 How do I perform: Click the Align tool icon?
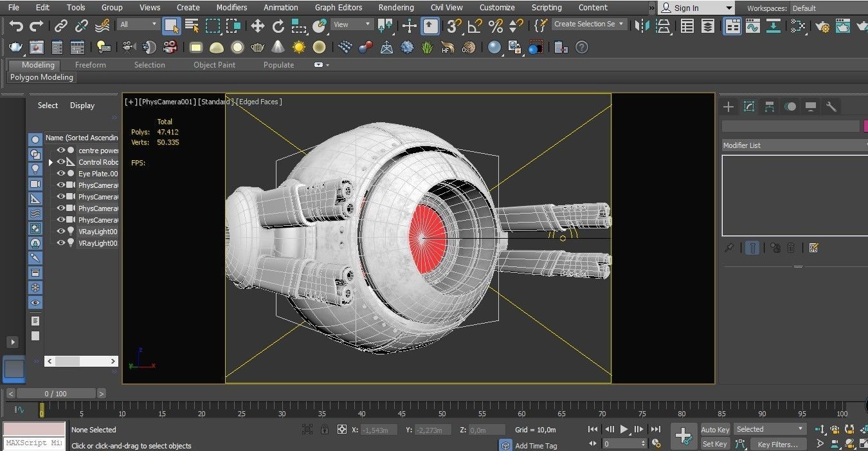pos(663,26)
